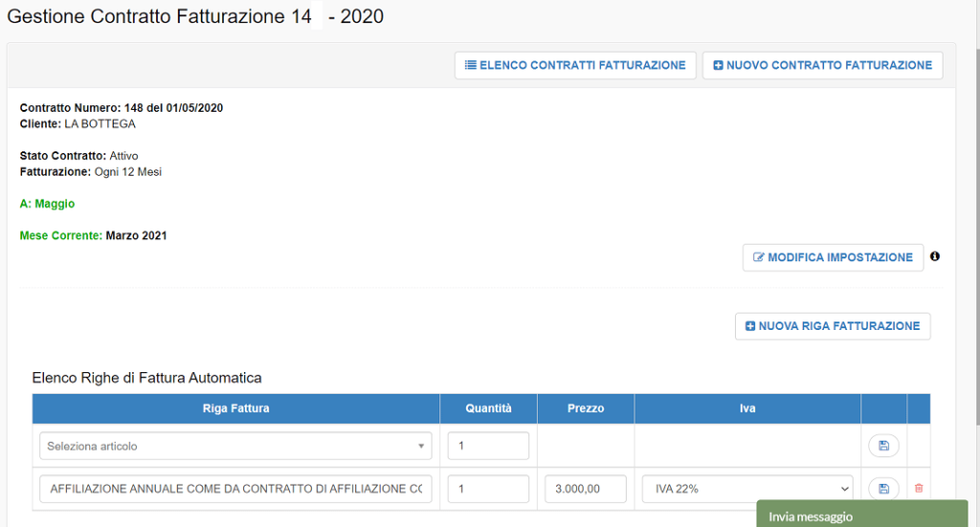Create a Nuovo Contratto Fatturazione

[822, 65]
